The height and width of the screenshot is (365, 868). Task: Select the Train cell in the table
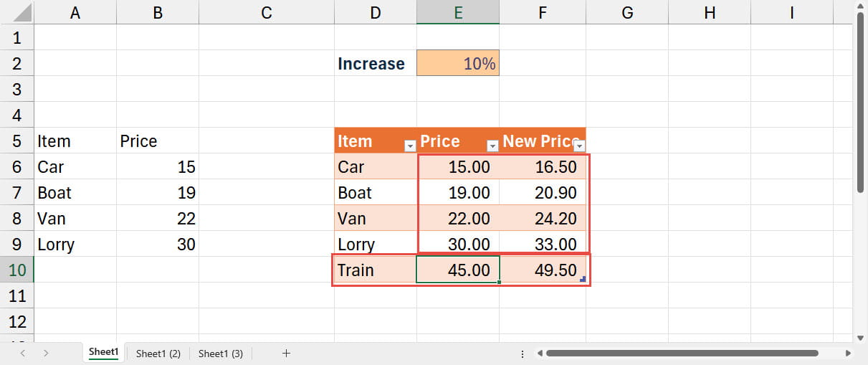point(375,270)
